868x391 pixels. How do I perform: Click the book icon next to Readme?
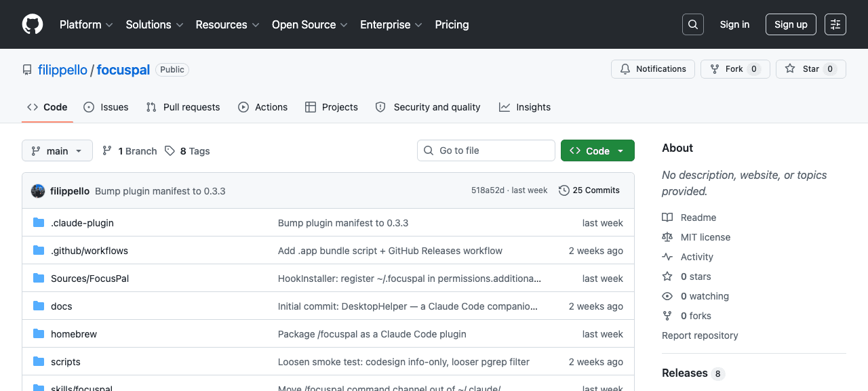point(667,218)
